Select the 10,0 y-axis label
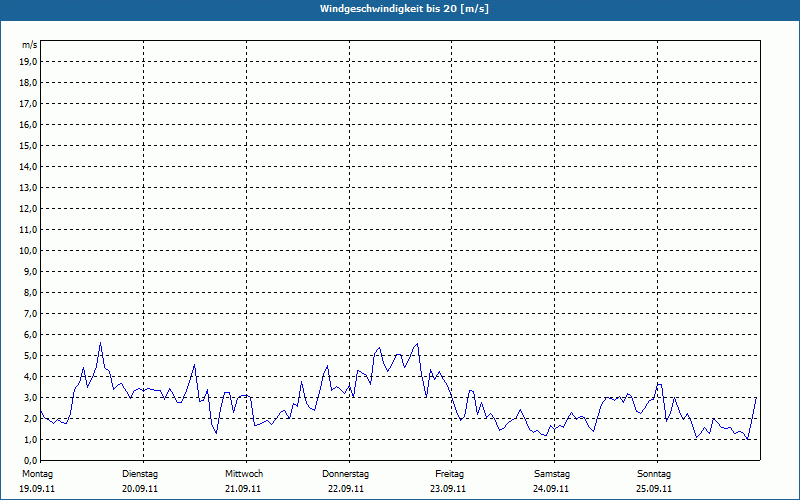The height and width of the screenshot is (500, 800). pyautogui.click(x=28, y=251)
